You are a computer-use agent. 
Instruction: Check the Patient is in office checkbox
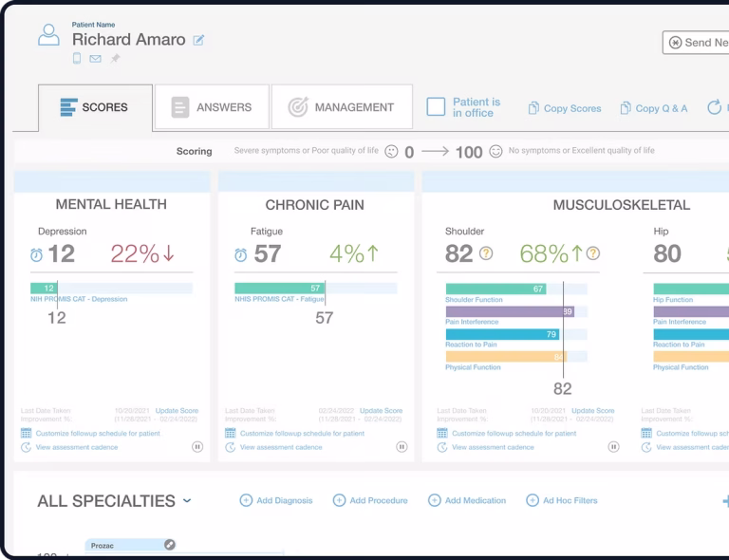(436, 107)
